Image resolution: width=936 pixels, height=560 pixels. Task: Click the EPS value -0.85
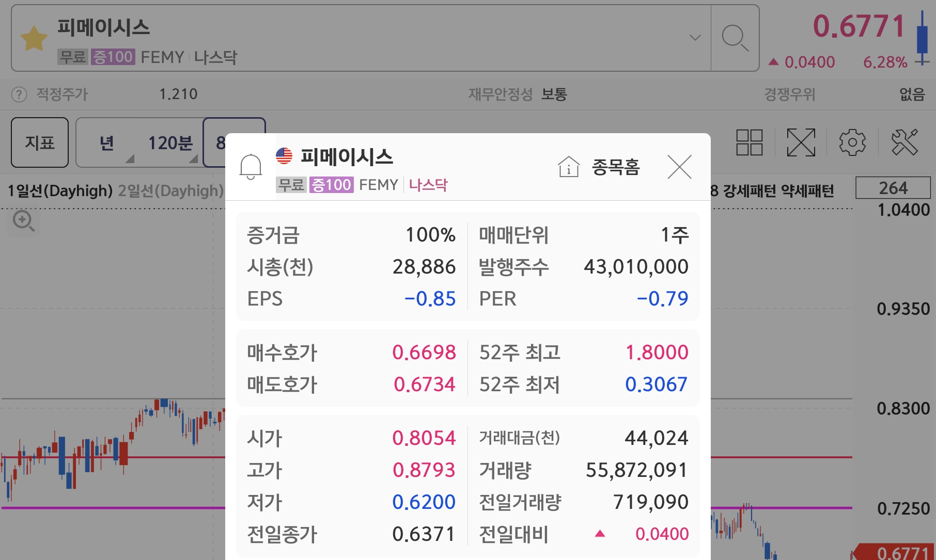[x=430, y=299]
